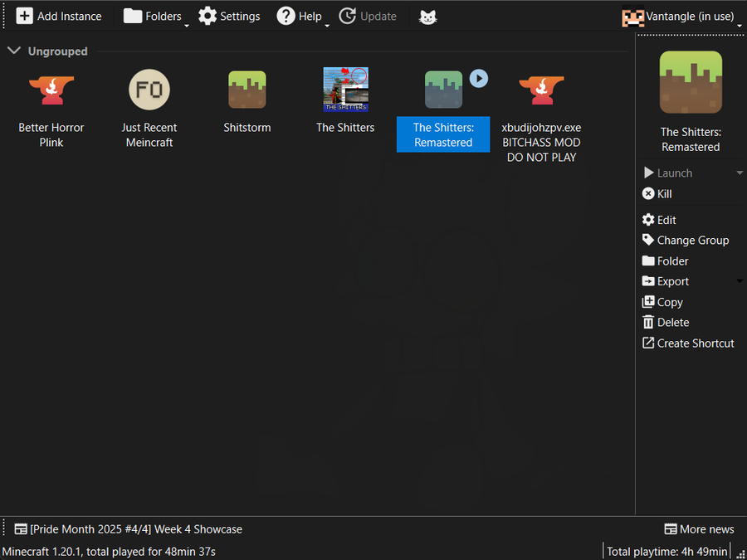Open the Help menu
The width and height of the screenshot is (747, 560).
tap(299, 17)
